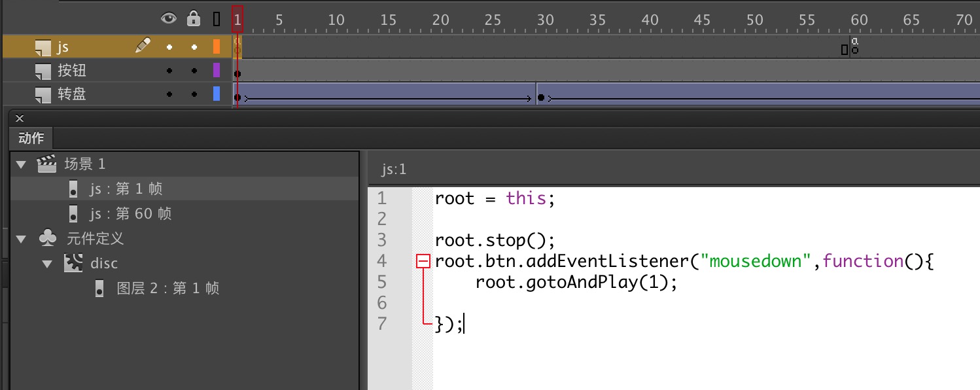
Task: Toggle visibility dot of js layer
Action: [169, 47]
